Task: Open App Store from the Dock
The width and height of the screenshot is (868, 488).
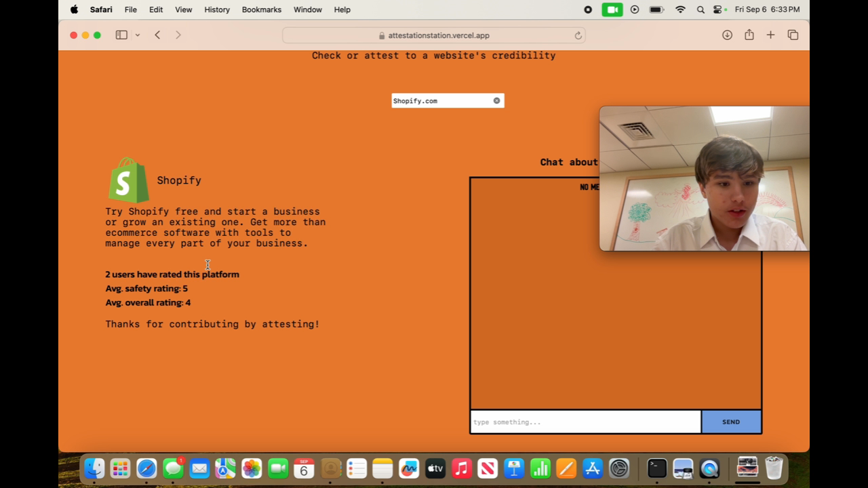Action: tap(593, 468)
